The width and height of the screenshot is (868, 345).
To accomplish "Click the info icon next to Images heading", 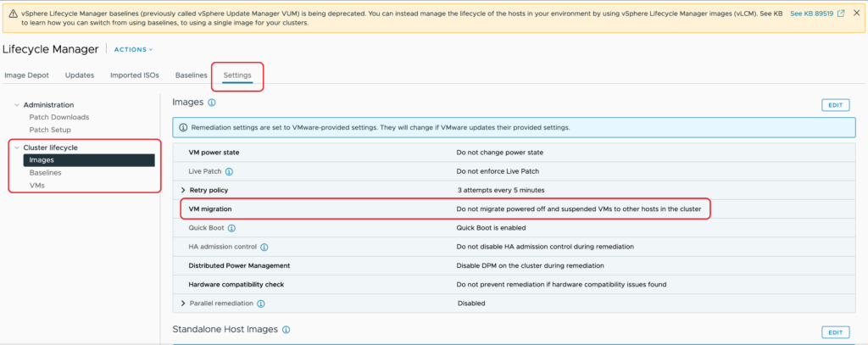I will coord(212,103).
